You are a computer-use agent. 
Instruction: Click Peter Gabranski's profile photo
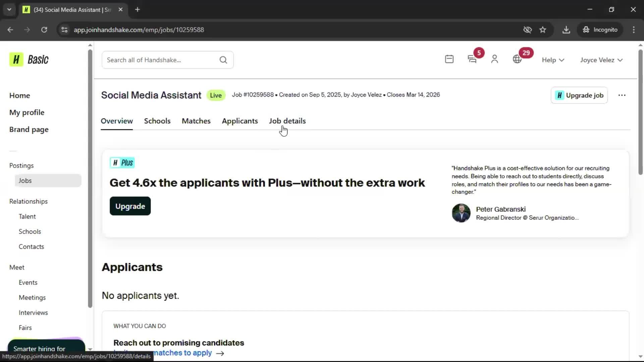pyautogui.click(x=461, y=213)
